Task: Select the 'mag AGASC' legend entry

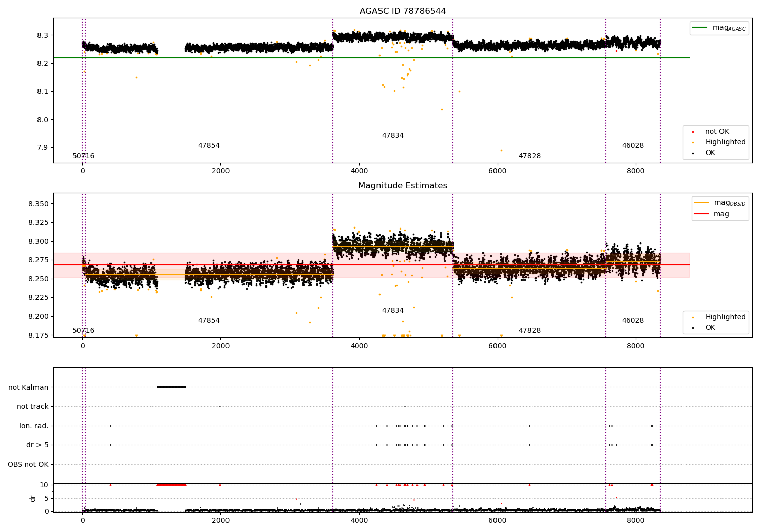Action: pos(719,28)
